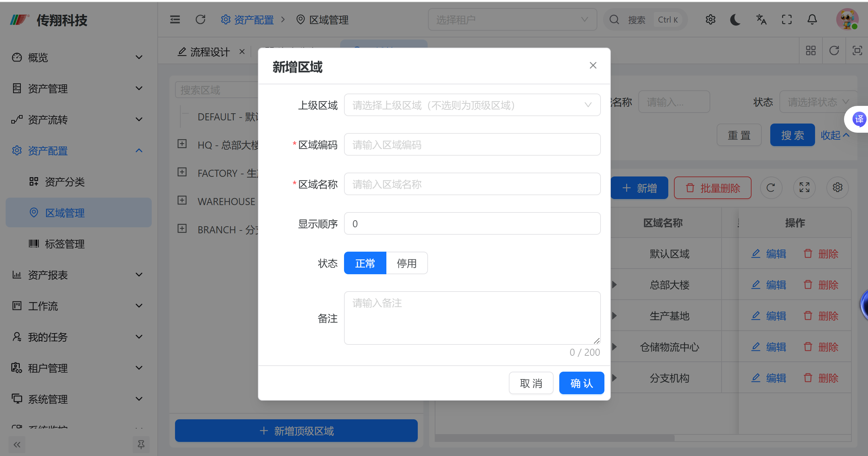Select the DEFAULT tree item
Screen dimensions: 868x456
228,117
